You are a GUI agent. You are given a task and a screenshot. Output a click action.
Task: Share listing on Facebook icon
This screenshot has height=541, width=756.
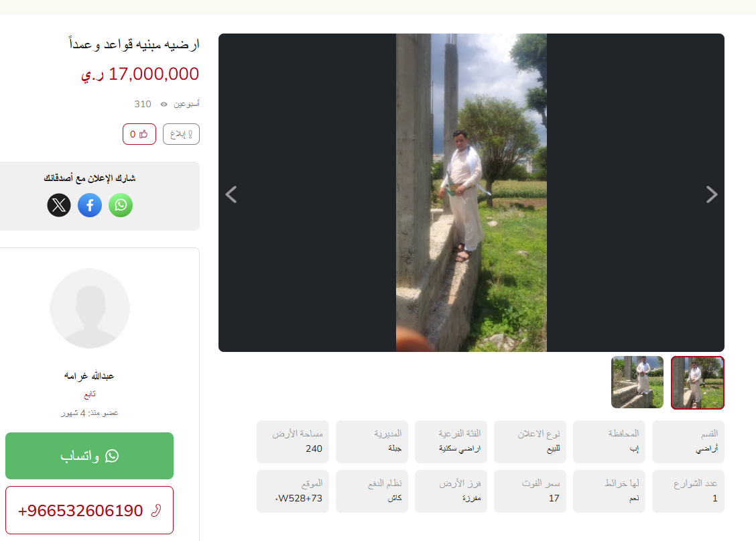click(x=90, y=205)
